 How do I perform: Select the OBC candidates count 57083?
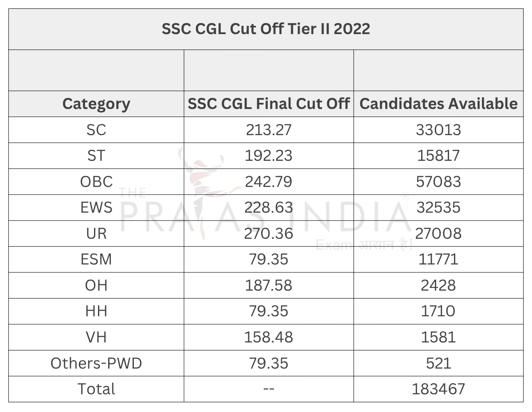[x=438, y=182]
